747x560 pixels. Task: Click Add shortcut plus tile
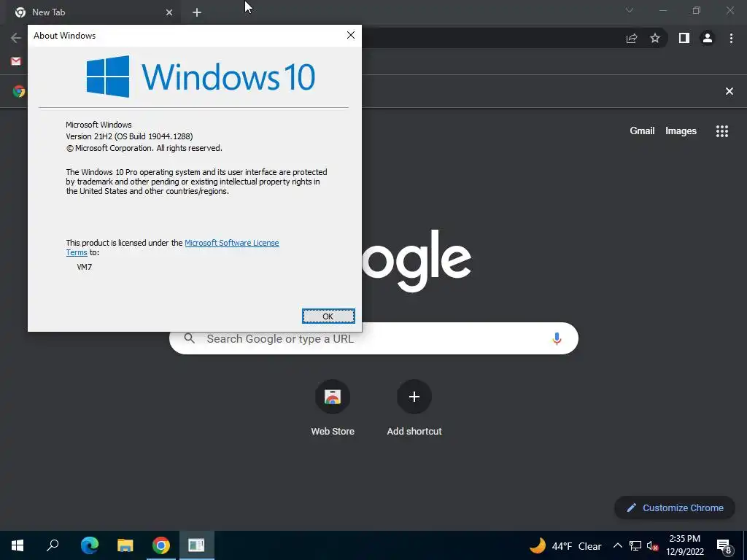pos(414,408)
